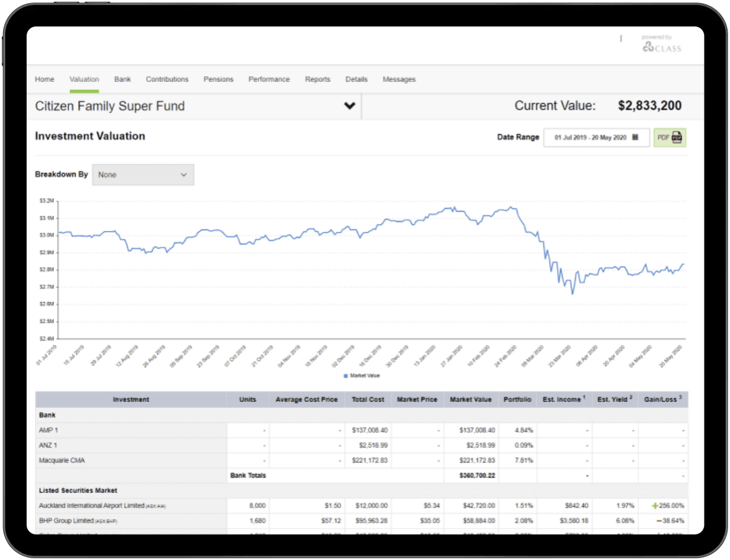Click the Est. Yield column header
The width and height of the screenshot is (730, 560).
[x=615, y=399]
